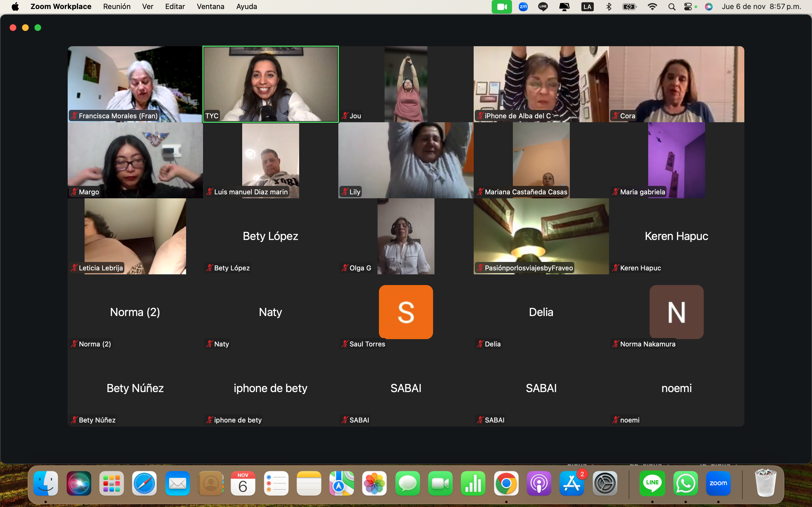Click the LINE icon in the menu bar
The height and width of the screenshot is (507, 812).
542,7
